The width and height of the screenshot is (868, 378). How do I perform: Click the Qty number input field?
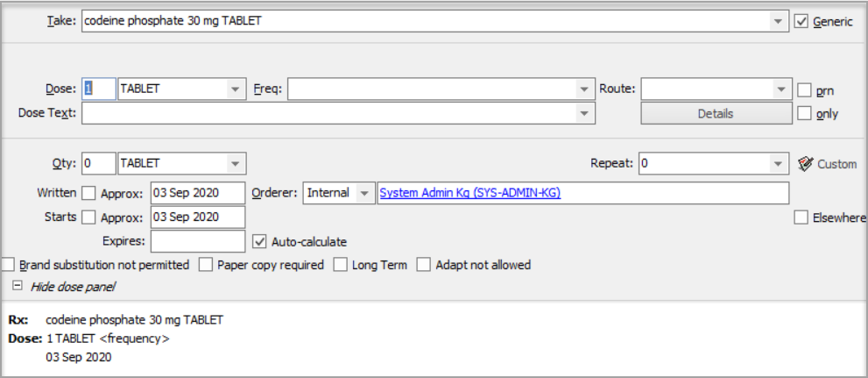point(99,164)
